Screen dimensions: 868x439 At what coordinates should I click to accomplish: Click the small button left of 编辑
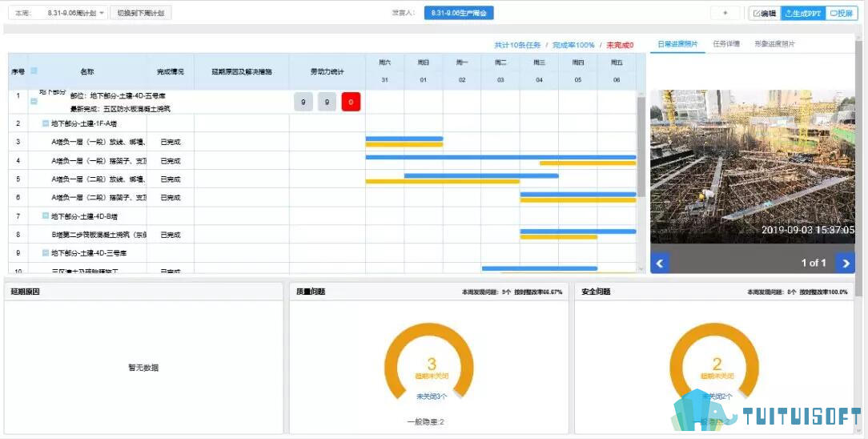pos(727,14)
